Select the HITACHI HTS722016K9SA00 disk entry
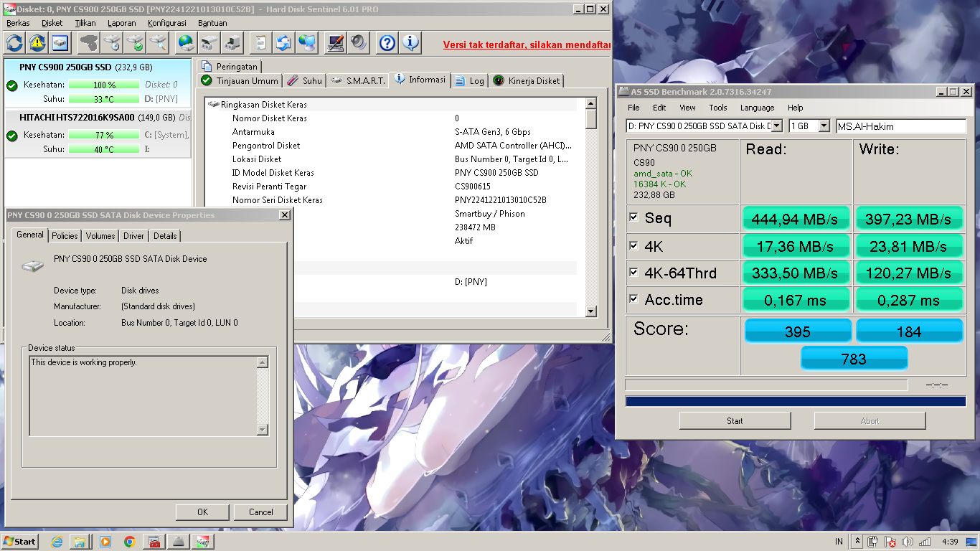This screenshot has height=551, width=980. coord(98,133)
